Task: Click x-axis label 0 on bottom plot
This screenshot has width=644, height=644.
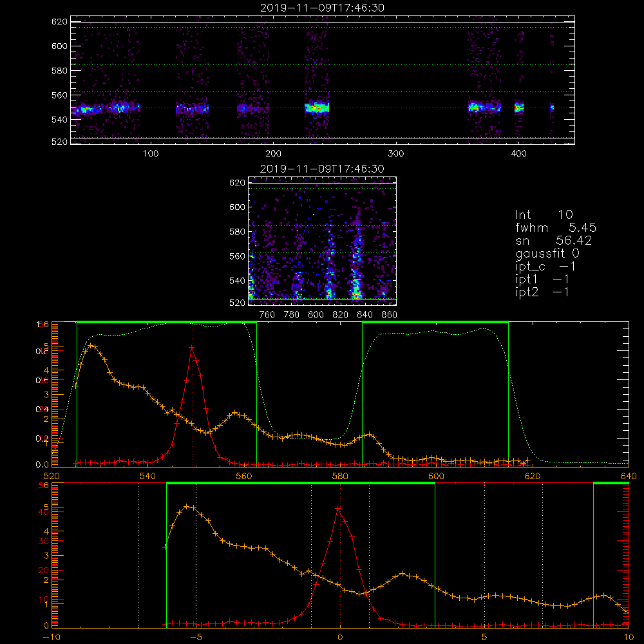Action: tap(340, 638)
